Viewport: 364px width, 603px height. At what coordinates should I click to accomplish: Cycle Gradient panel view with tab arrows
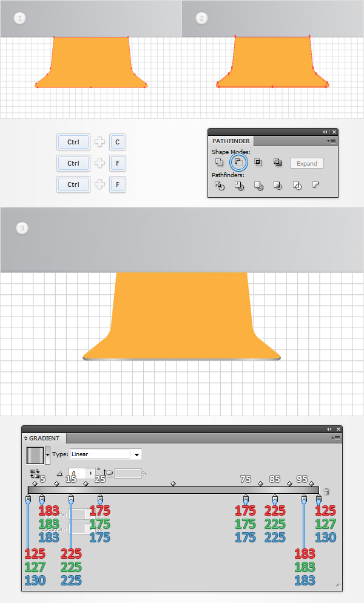[x=25, y=439]
